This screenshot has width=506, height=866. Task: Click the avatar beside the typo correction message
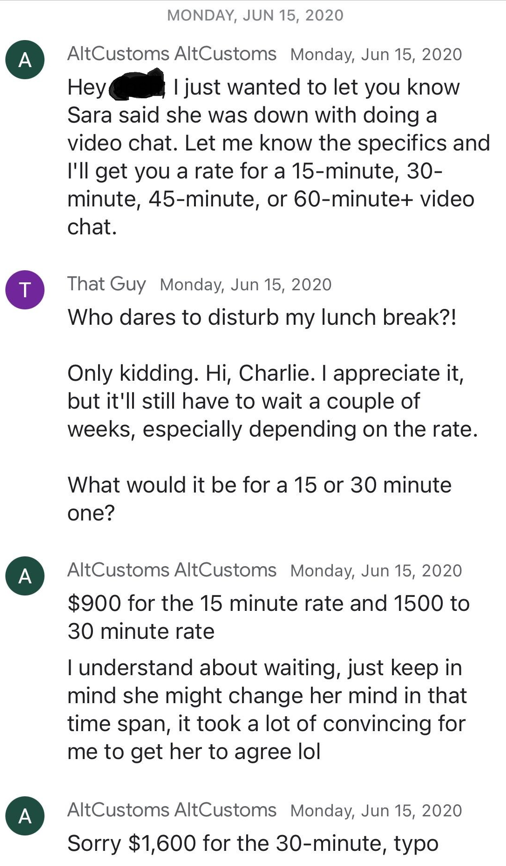pyautogui.click(x=25, y=816)
